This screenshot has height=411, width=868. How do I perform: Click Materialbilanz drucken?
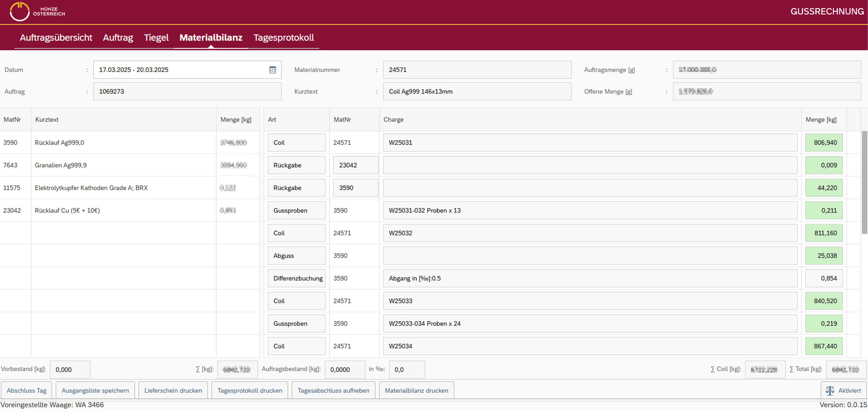tap(416, 390)
